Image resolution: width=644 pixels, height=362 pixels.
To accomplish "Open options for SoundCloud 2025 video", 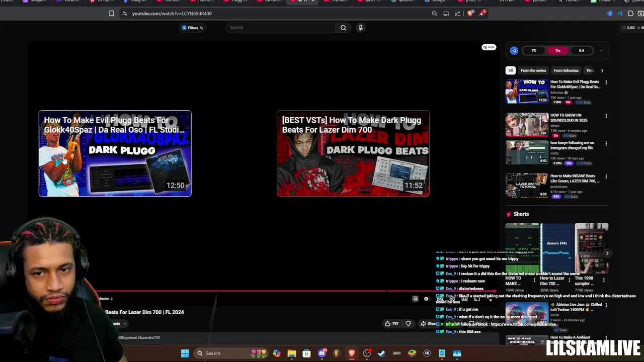I will (x=606, y=116).
